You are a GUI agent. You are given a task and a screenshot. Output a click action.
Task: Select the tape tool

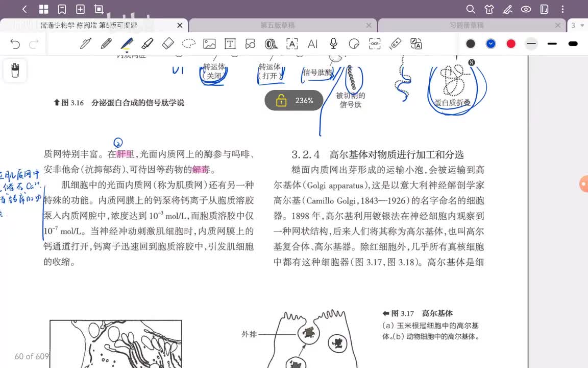271,44
